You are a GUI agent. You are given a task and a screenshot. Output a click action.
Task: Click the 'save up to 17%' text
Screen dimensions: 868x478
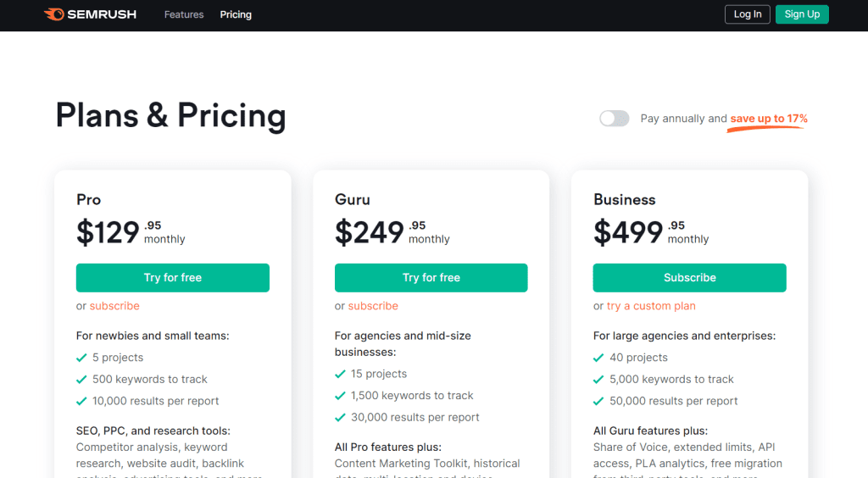(769, 119)
